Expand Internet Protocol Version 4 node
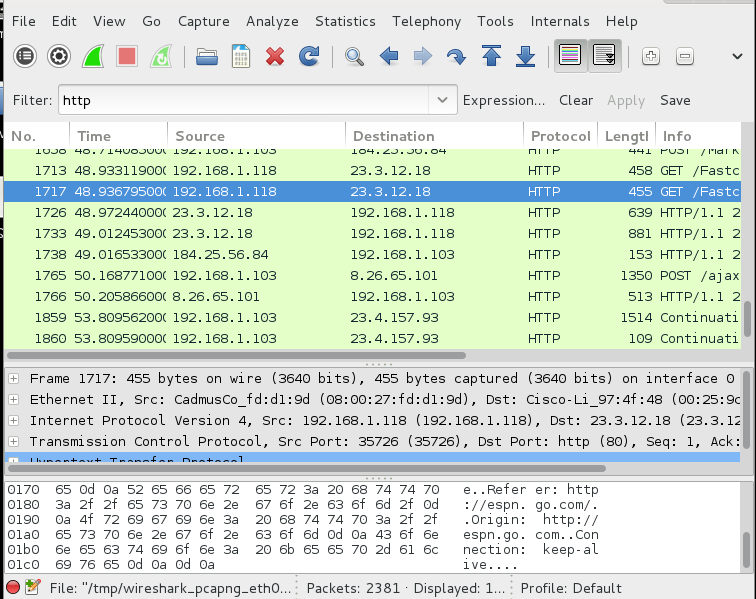Viewport: 756px width, 599px height. [x=14, y=421]
